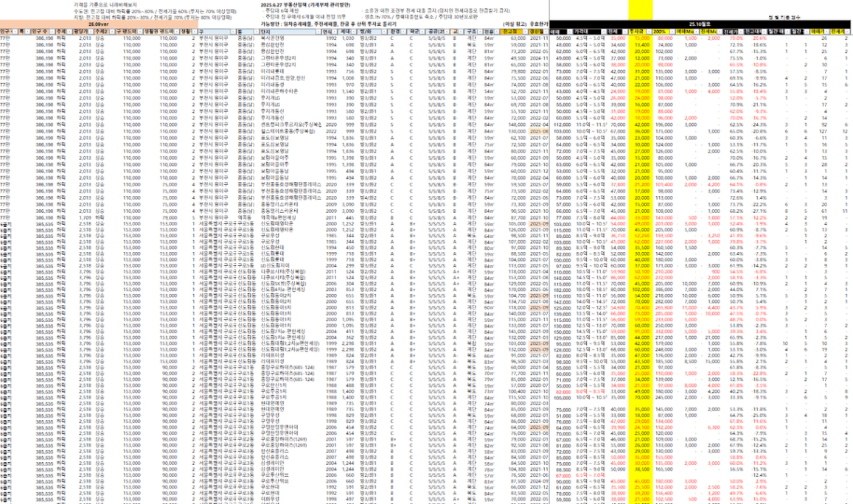The image size is (853, 504).
Task: Open the '동' column filter dropdown
Action: click(x=257, y=32)
